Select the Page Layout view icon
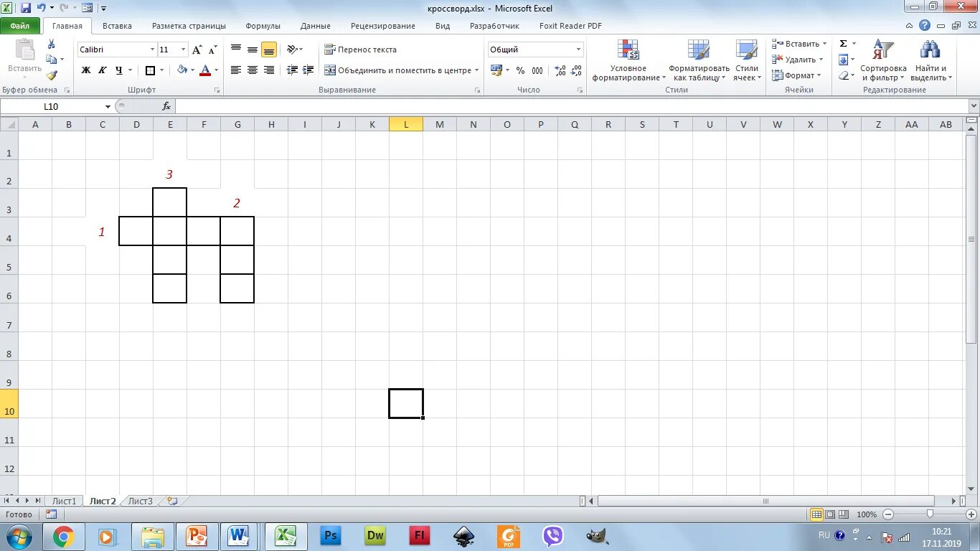The image size is (980, 551). pyautogui.click(x=830, y=514)
